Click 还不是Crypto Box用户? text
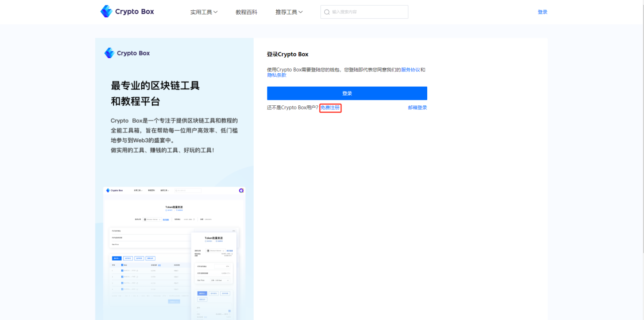644x320 pixels. [293, 108]
